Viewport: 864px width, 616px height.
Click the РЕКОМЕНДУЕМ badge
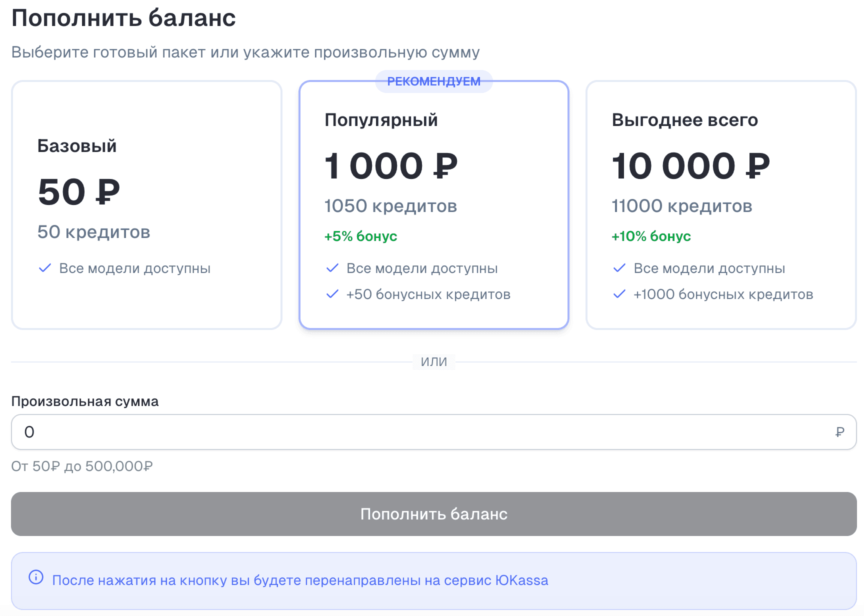click(433, 80)
